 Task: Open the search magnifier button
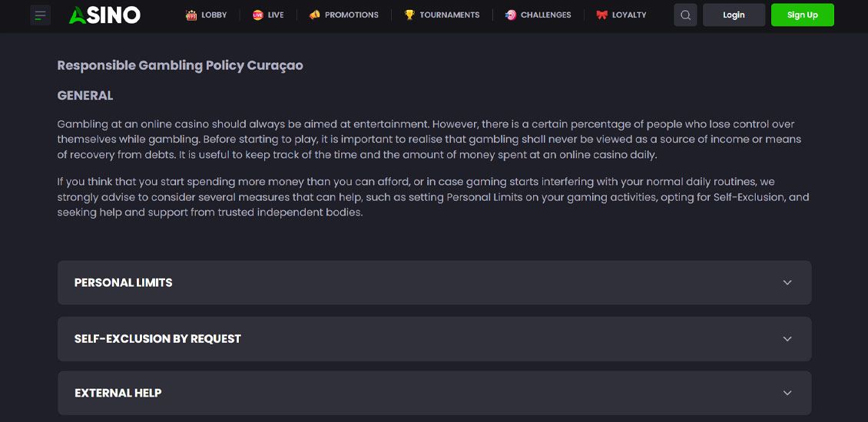coord(685,15)
